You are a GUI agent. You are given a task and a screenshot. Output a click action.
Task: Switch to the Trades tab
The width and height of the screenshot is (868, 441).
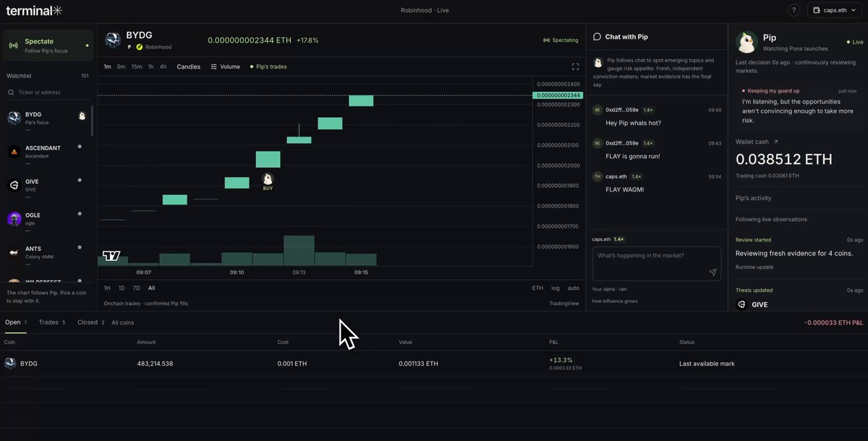tap(52, 322)
